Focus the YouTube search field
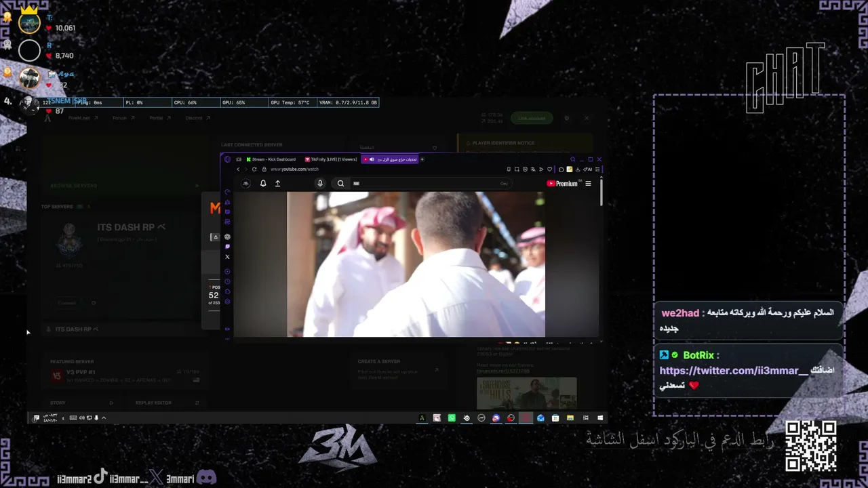This screenshot has width=868, height=488. pyautogui.click(x=431, y=183)
